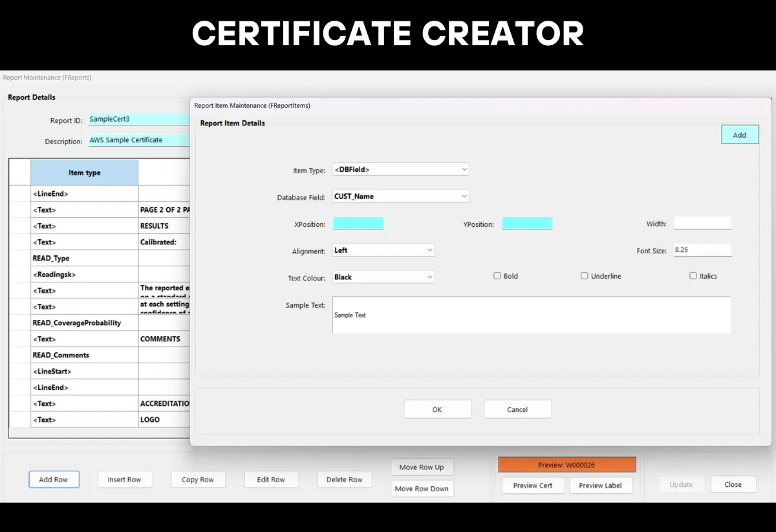Click the Copy Row button
The width and height of the screenshot is (776, 532).
198,479
